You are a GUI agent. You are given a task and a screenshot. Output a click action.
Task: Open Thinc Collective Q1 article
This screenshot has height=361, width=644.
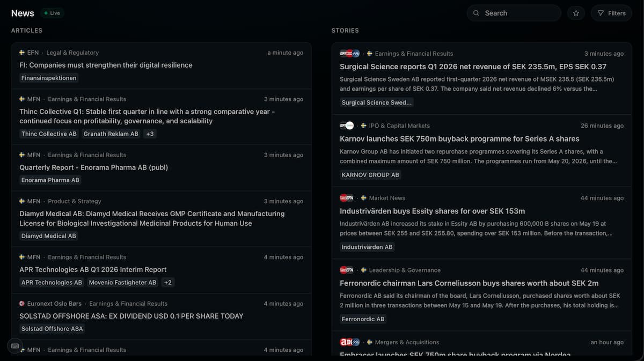pos(147,116)
